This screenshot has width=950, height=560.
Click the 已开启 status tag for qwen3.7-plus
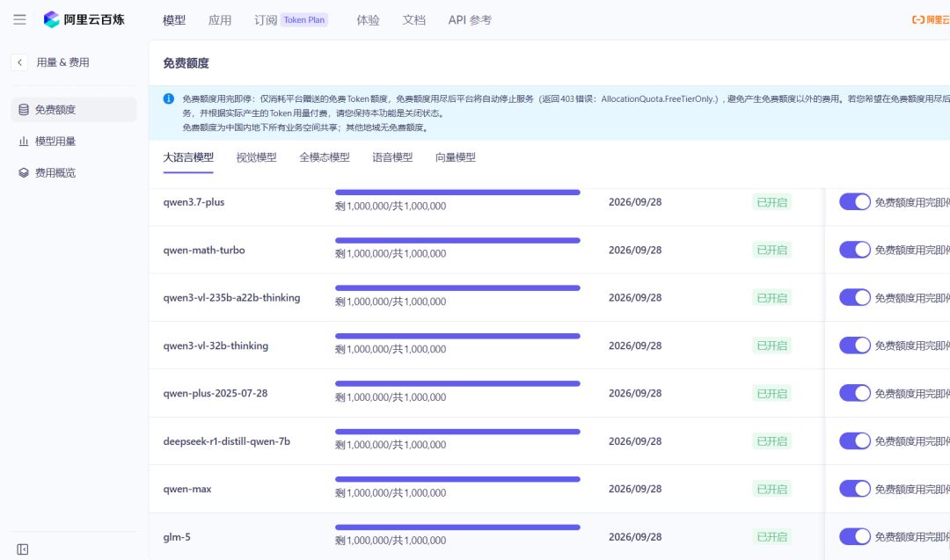772,202
